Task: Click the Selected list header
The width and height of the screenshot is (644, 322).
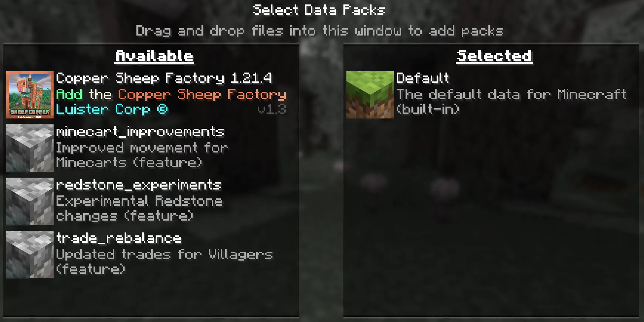Action: coord(494,56)
